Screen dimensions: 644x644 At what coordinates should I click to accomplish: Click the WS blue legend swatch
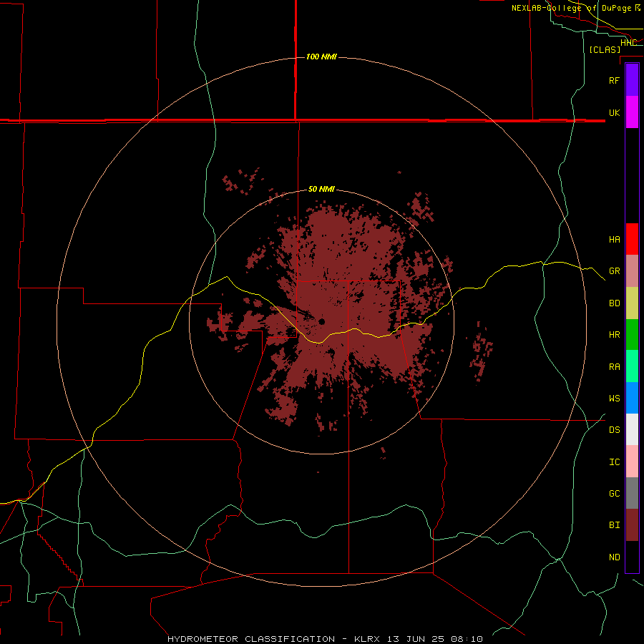point(632,398)
